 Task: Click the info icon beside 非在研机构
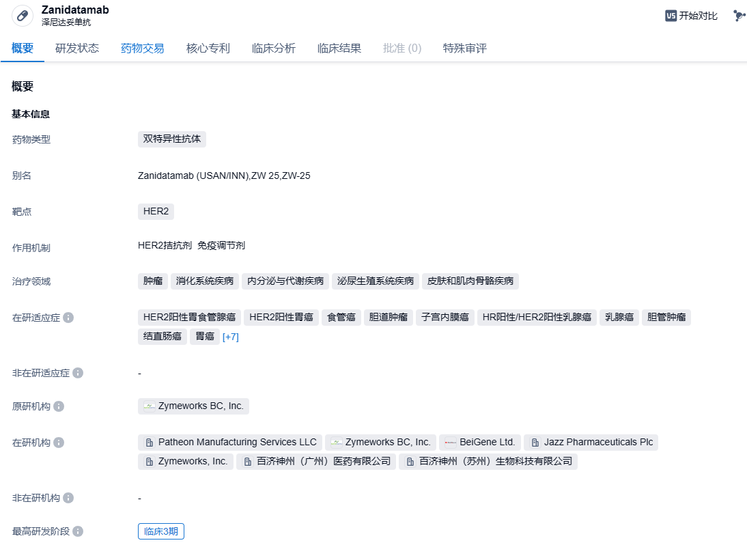(68, 499)
